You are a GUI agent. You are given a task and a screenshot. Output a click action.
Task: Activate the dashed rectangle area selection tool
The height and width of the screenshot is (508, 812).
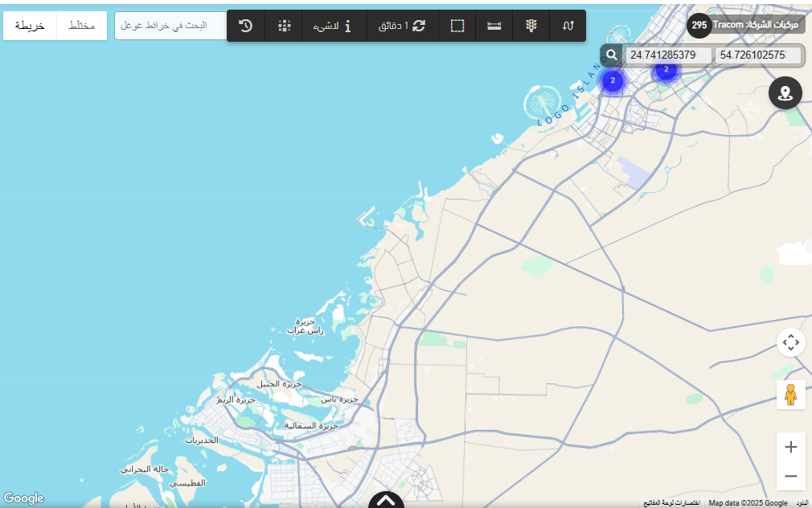[x=457, y=26]
